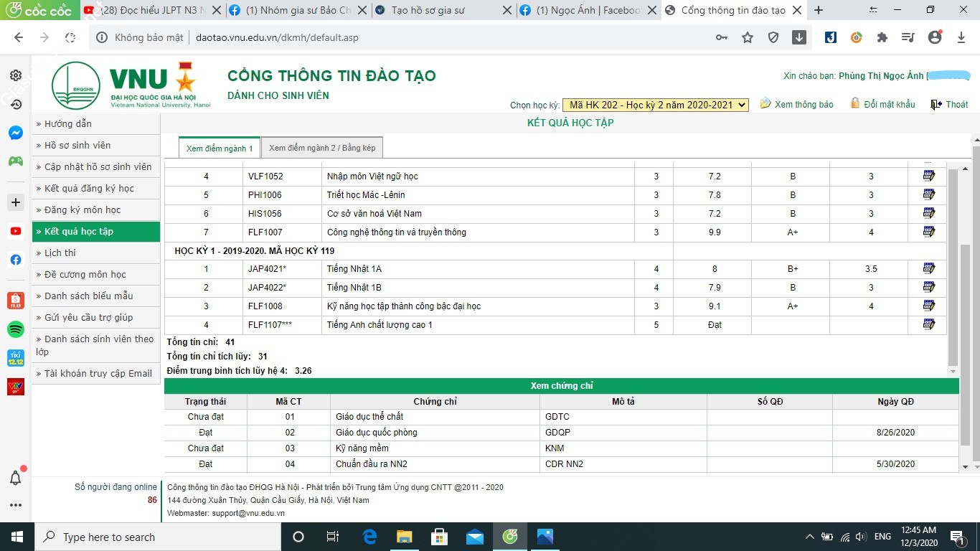Open Lịch thi in left menu
Viewport: 980px width, 551px height.
[x=60, y=253]
